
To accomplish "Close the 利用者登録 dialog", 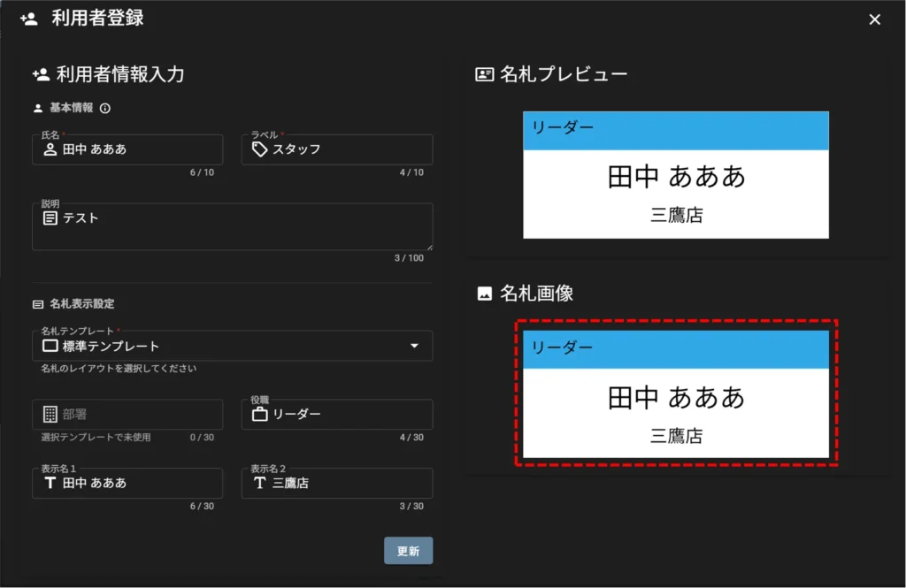I will click(x=874, y=19).
